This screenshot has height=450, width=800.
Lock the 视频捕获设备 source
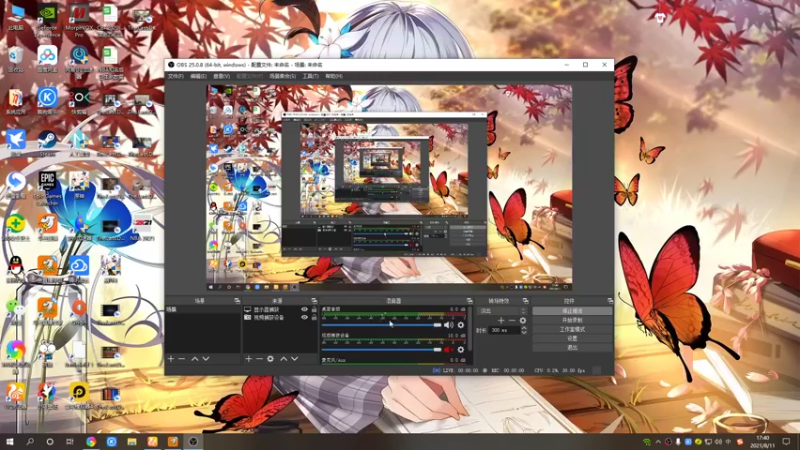pos(314,317)
